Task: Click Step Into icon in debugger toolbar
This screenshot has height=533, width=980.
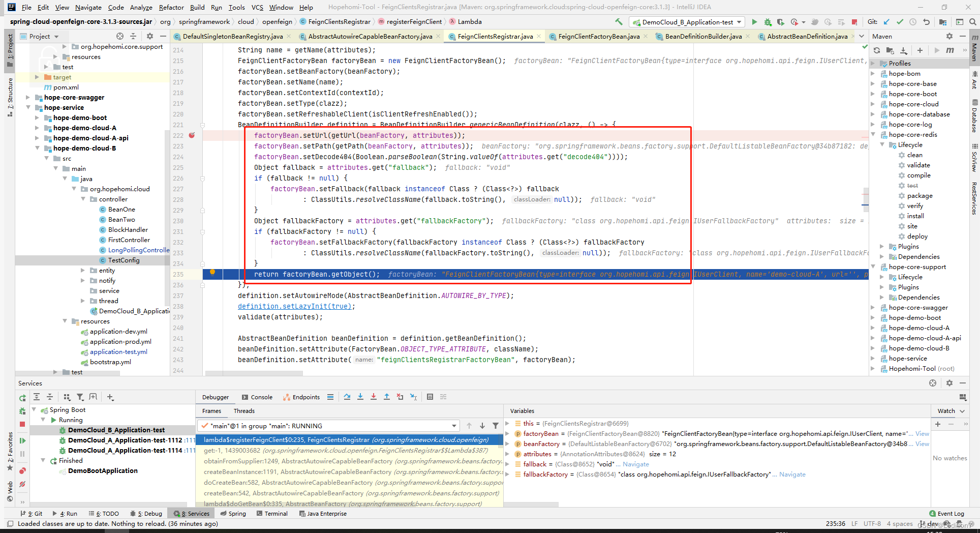Action: [360, 397]
